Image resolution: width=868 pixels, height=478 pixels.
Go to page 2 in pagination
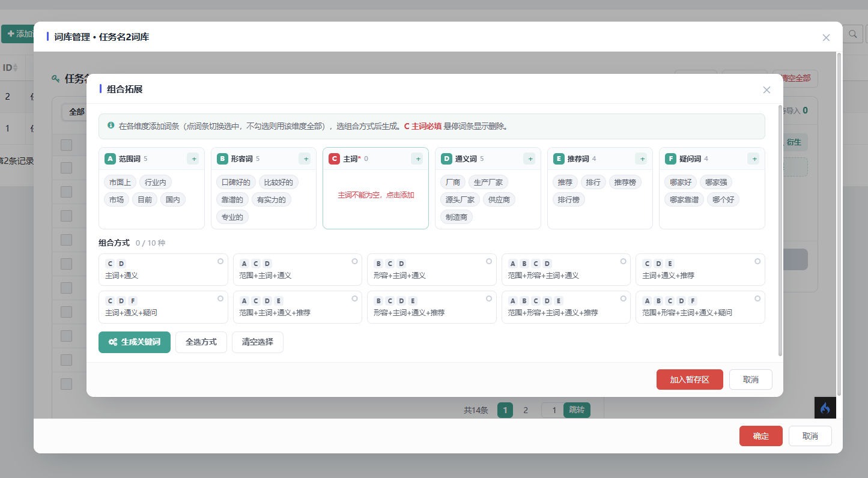tap(526, 410)
